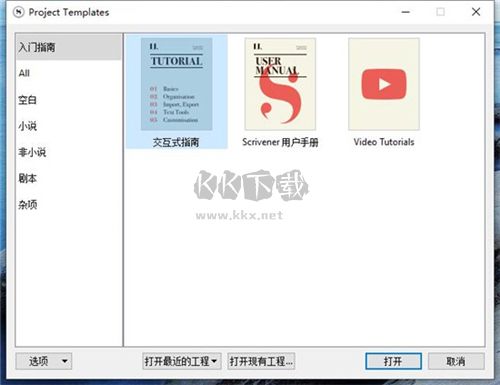Open the 空白 template category
The height and width of the screenshot is (385, 500).
[x=68, y=100]
